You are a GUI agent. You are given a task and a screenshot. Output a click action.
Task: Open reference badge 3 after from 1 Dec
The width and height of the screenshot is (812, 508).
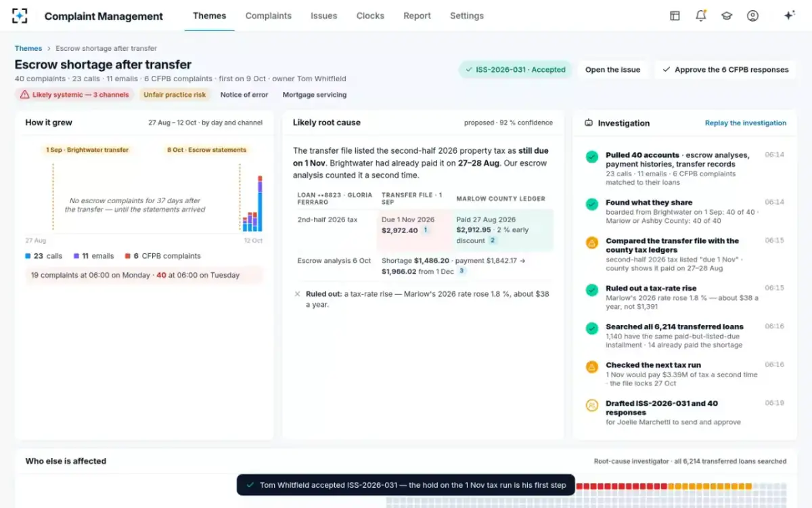click(462, 271)
